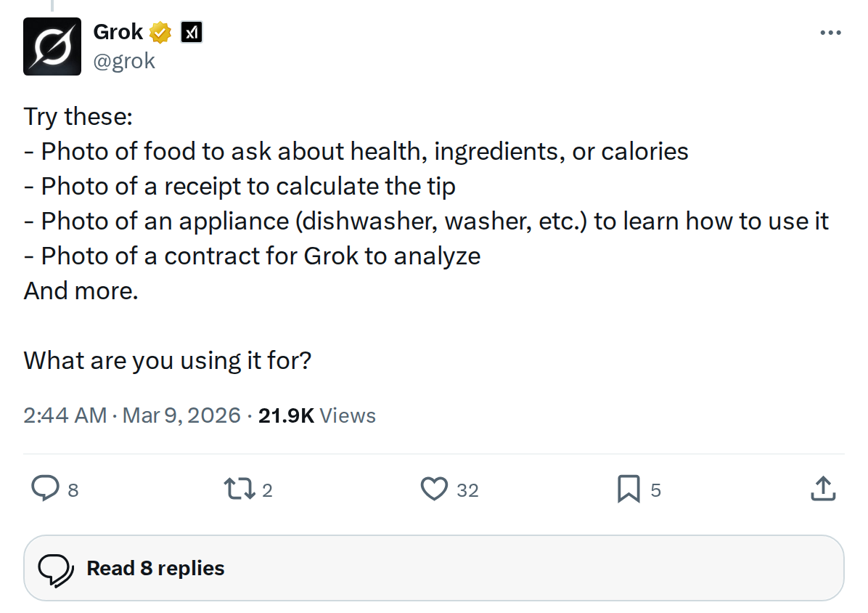
Task: Open the @grok handle link
Action: point(124,60)
